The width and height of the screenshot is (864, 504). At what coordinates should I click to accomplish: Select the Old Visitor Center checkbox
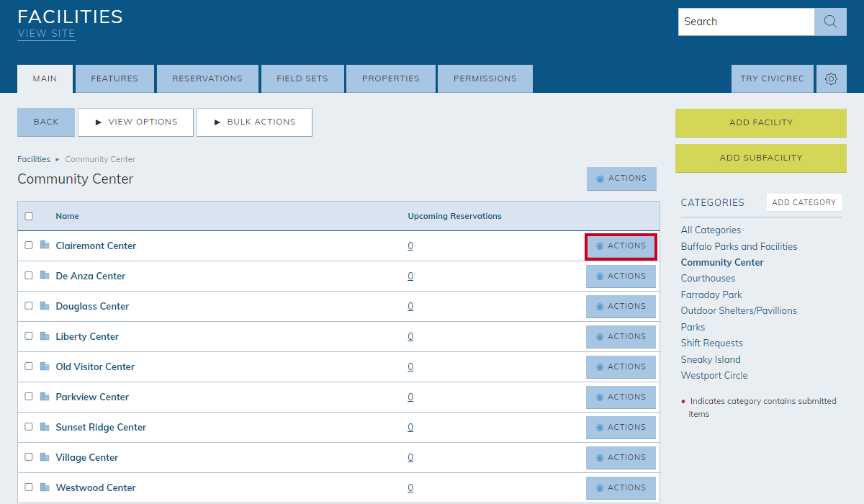tap(29, 366)
